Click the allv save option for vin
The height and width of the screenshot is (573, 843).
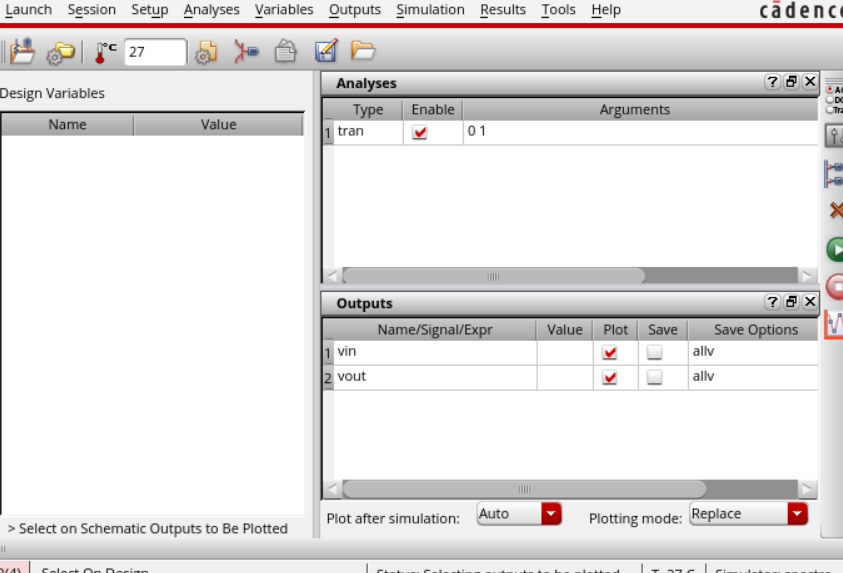[753, 352]
